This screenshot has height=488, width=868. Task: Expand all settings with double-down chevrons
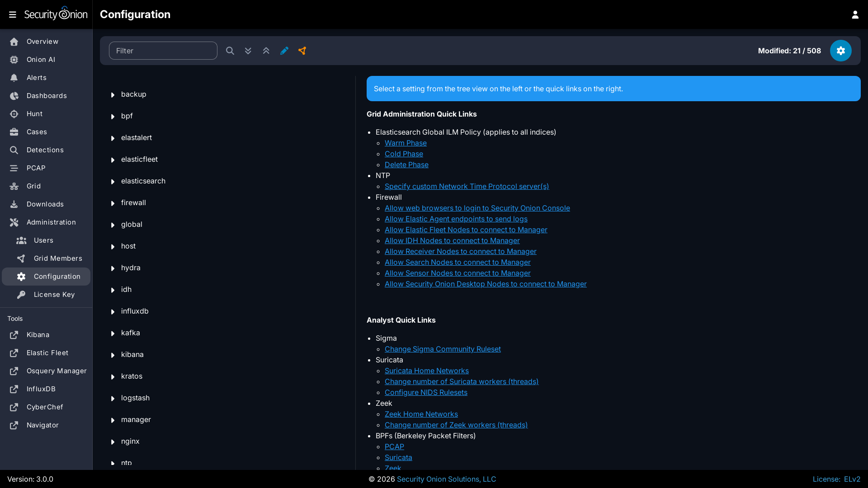pyautogui.click(x=248, y=51)
